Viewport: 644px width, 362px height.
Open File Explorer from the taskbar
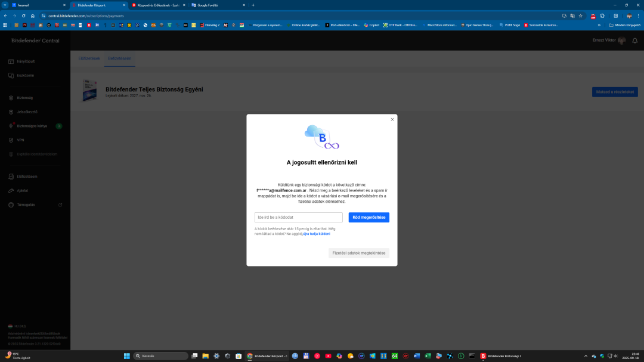tap(205, 356)
